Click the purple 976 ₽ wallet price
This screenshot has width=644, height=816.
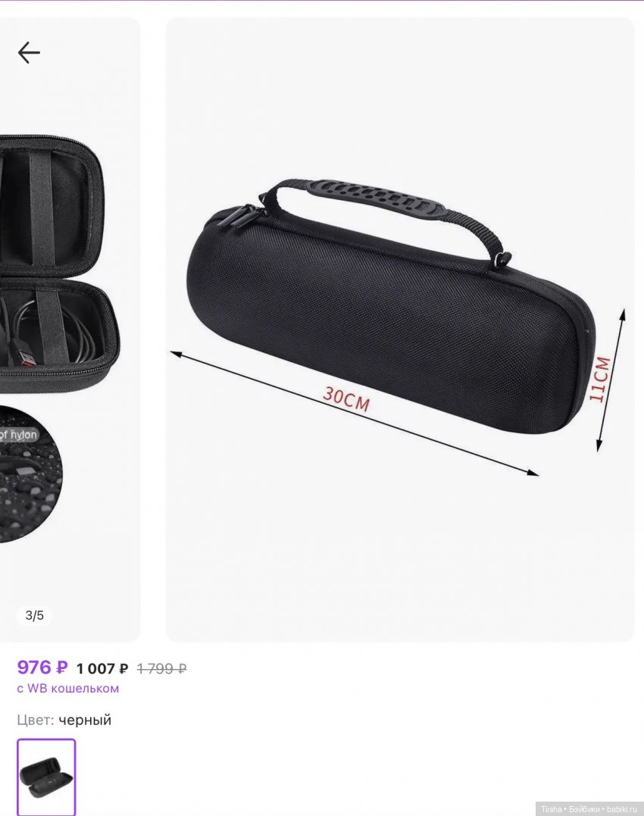tap(42, 667)
